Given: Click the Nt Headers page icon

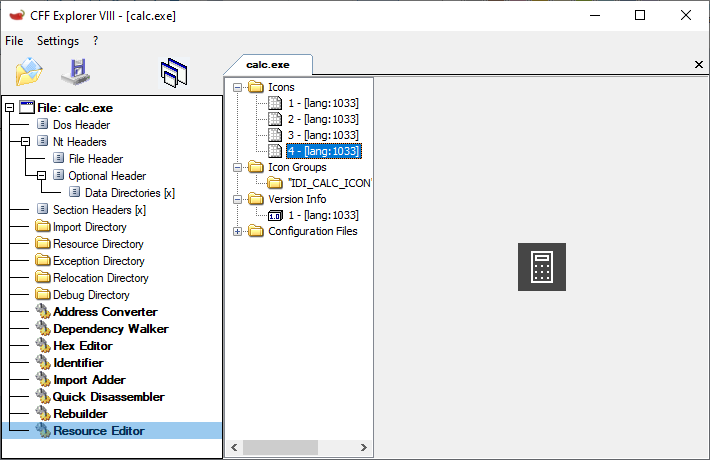Looking at the screenshot, I should pyautogui.click(x=42, y=141).
